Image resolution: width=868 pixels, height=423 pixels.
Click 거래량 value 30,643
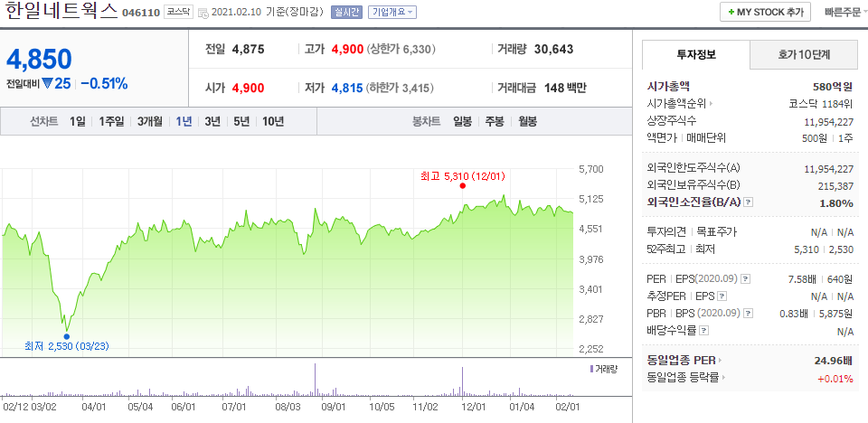[x=553, y=50]
